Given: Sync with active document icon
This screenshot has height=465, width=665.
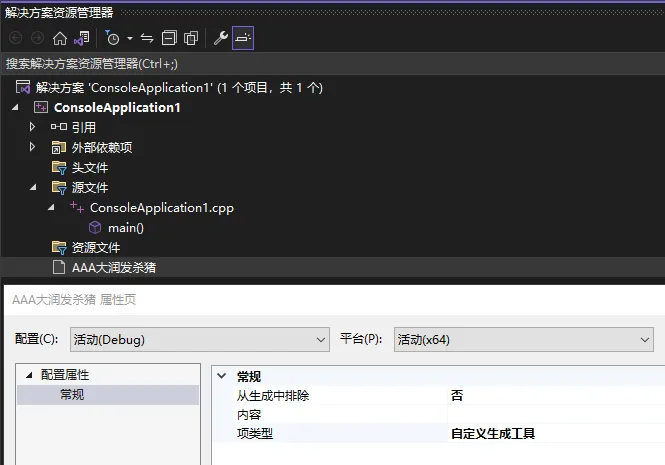Looking at the screenshot, I should (147, 39).
